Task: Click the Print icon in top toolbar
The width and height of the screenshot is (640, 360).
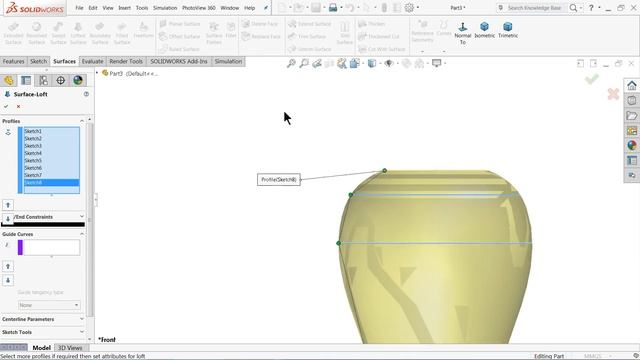Action: 333,8
